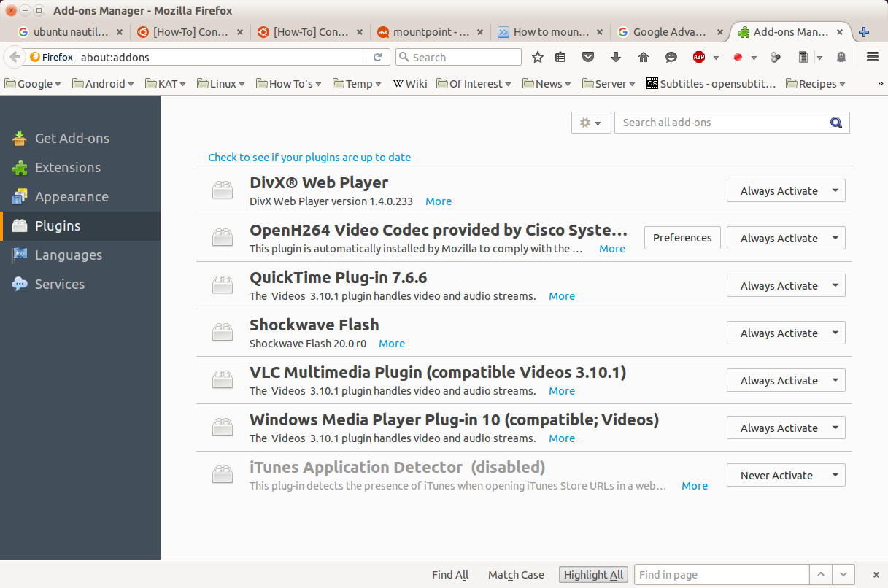Click the magnifier in Search all add-ons
Image resolution: width=888 pixels, height=588 pixels.
point(836,123)
